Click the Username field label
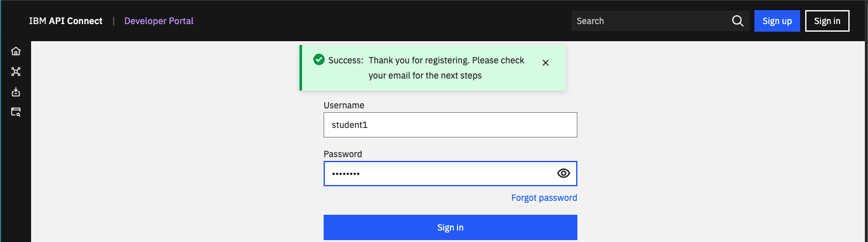The width and height of the screenshot is (868, 242). 344,105
